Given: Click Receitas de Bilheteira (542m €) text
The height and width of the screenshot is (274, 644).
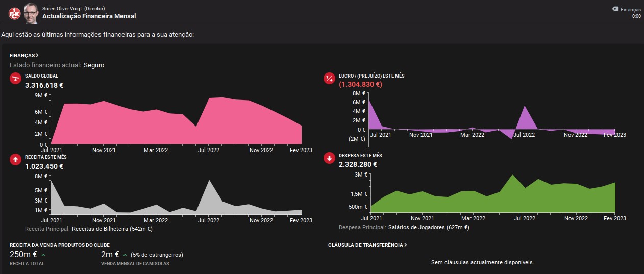Looking at the screenshot, I should click(112, 229).
